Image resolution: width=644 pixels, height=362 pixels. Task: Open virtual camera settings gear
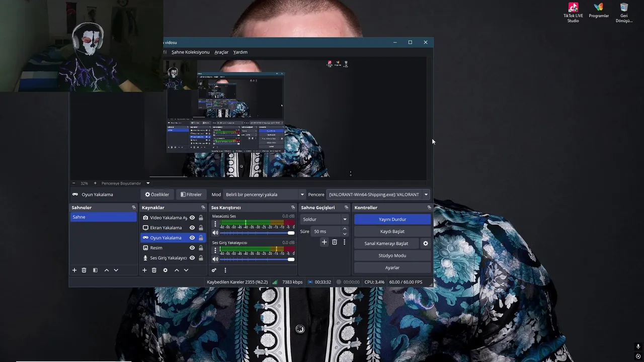[425, 243]
